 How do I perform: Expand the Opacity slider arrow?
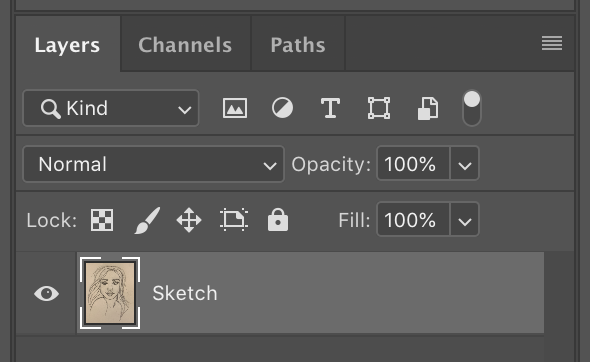pyautogui.click(x=465, y=164)
